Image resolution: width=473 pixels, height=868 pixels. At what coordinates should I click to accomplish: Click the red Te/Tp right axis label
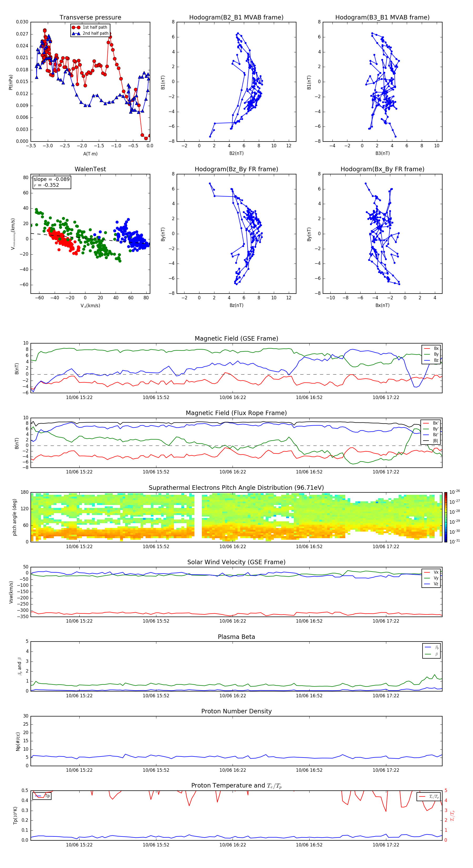(453, 815)
